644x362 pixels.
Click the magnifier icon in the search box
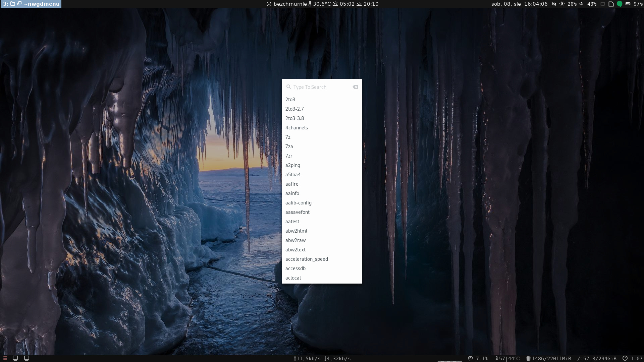point(289,87)
